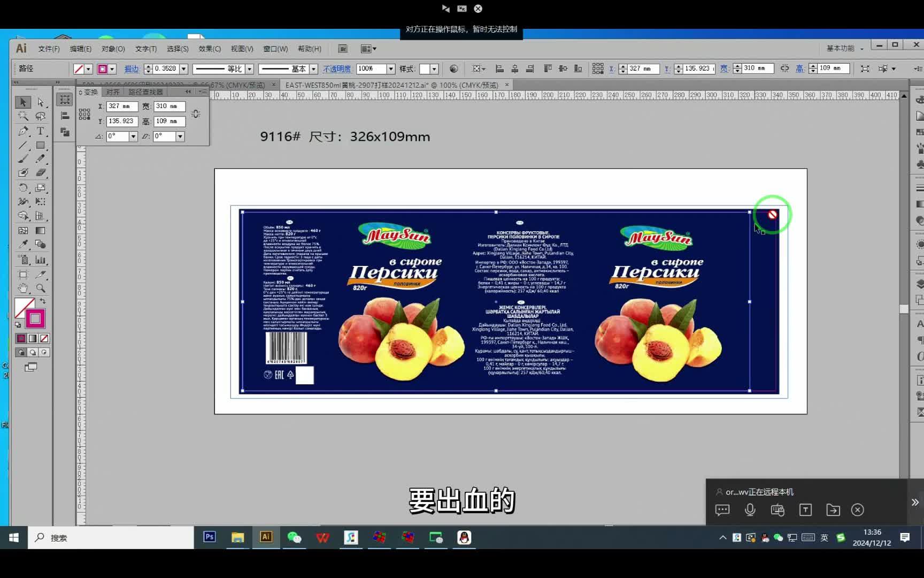This screenshot has height=578, width=924.
Task: Expand the opacity 100% dropdown
Action: 391,69
